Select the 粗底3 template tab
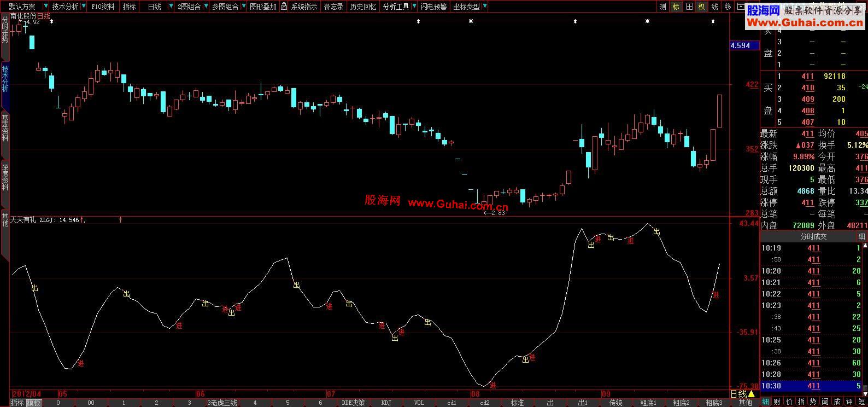The width and height of the screenshot is (868, 407). tap(714, 403)
